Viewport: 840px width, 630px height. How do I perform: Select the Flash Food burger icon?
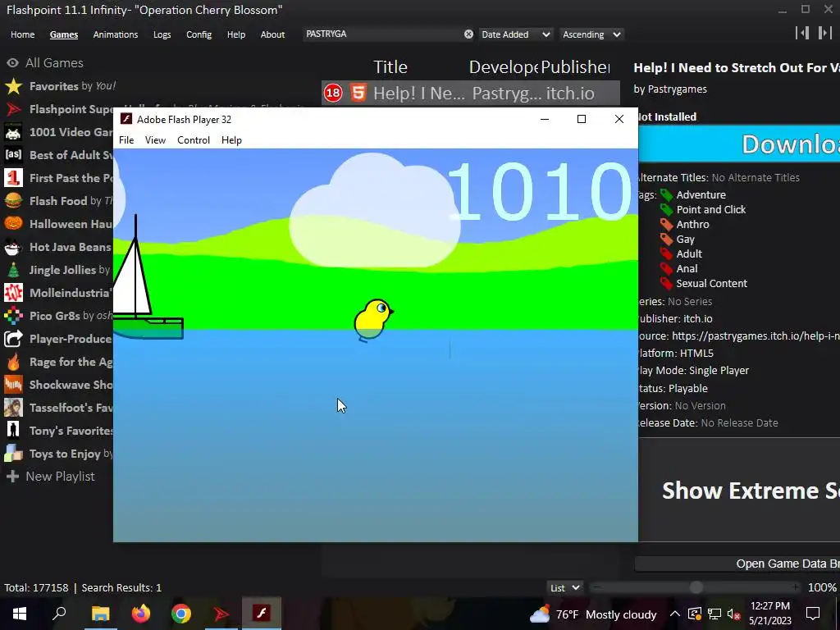click(13, 201)
